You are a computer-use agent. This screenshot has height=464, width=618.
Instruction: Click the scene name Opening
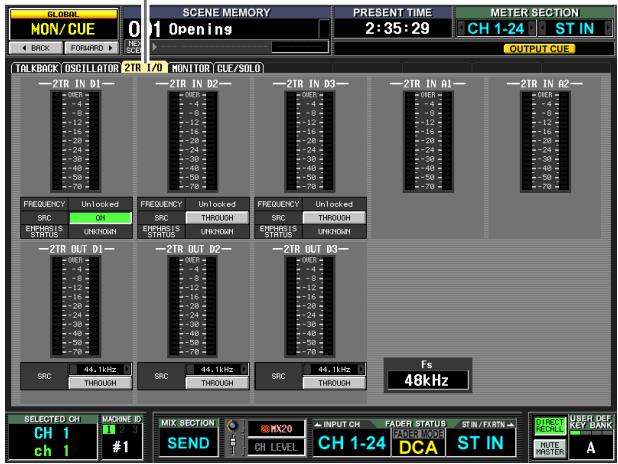pos(200,29)
